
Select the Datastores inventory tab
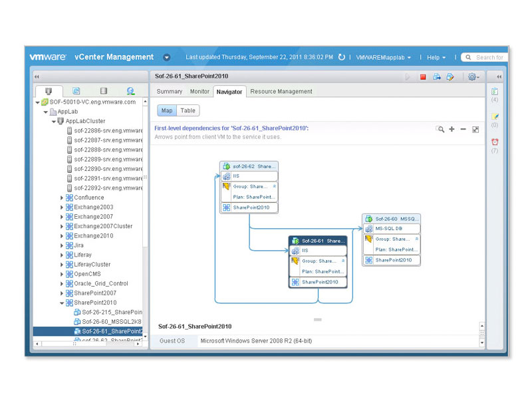(104, 91)
